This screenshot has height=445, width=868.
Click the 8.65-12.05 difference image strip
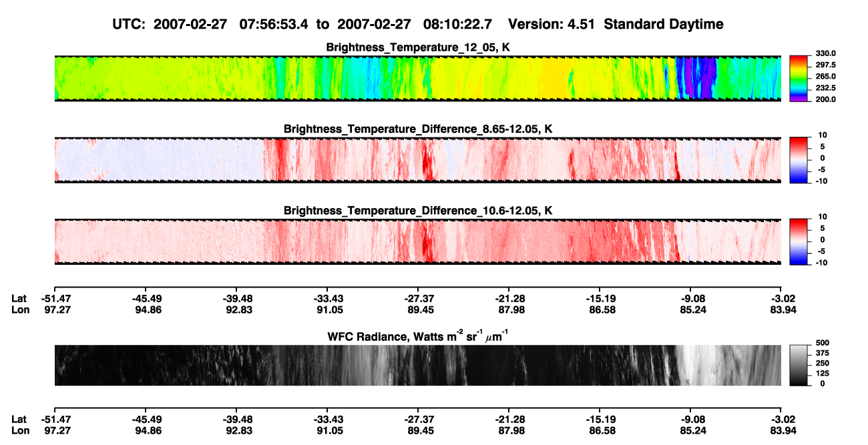point(417,160)
